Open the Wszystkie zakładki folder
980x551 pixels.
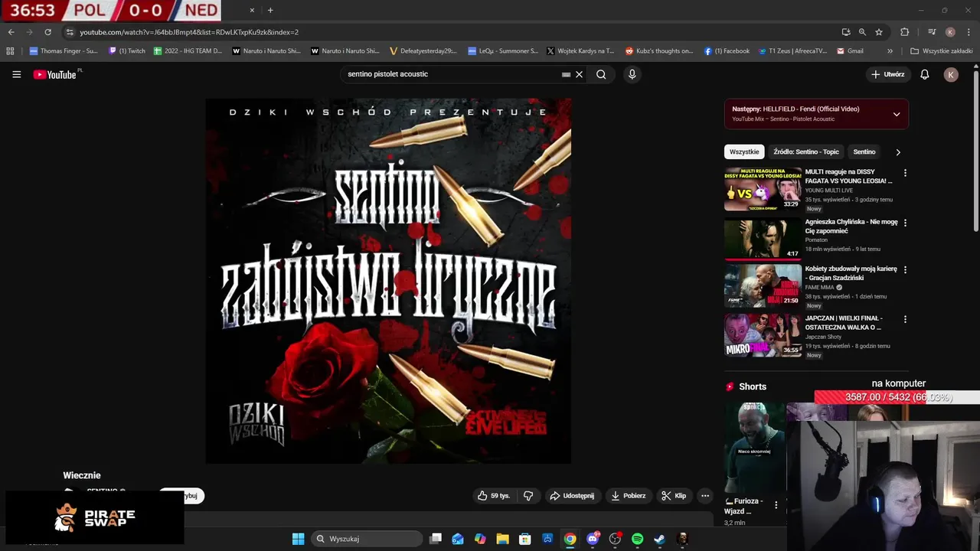(x=941, y=51)
